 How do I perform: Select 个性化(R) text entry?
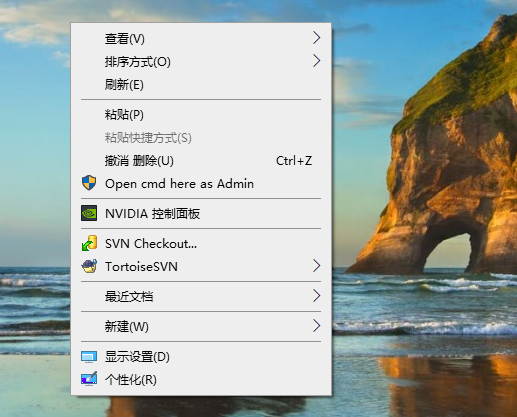tap(131, 379)
